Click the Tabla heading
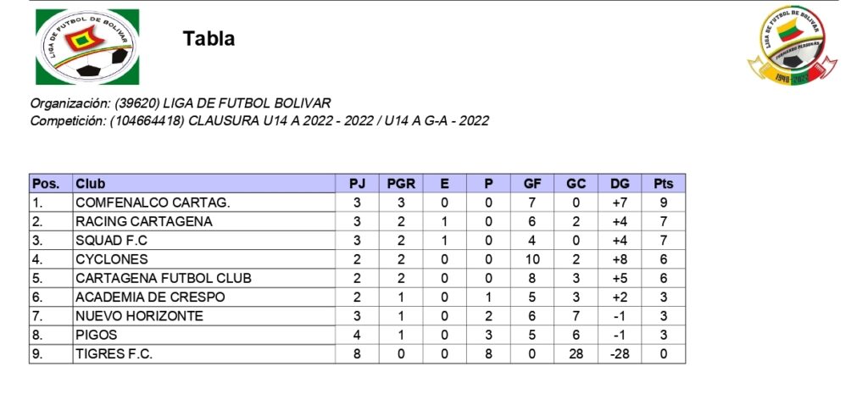868x411 pixels. click(x=209, y=39)
